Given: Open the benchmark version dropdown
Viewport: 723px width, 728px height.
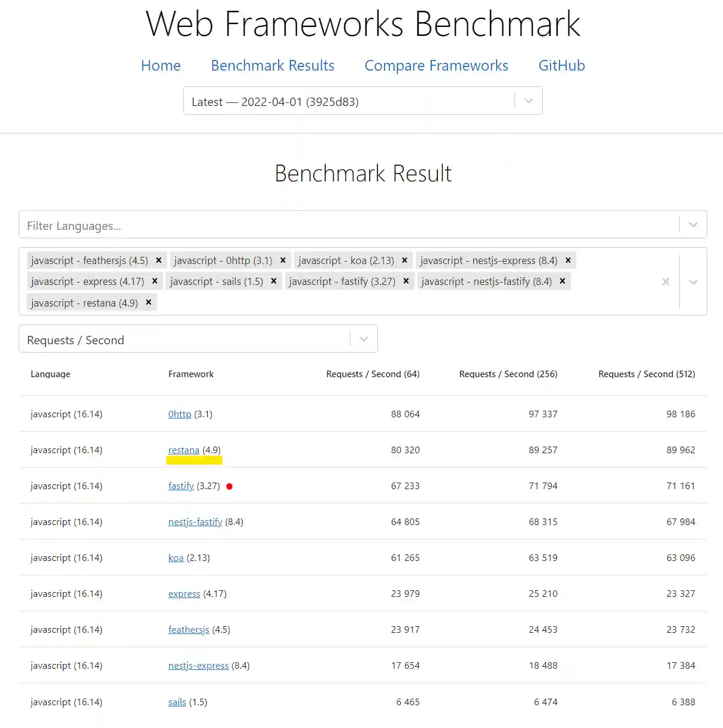Looking at the screenshot, I should pos(528,101).
